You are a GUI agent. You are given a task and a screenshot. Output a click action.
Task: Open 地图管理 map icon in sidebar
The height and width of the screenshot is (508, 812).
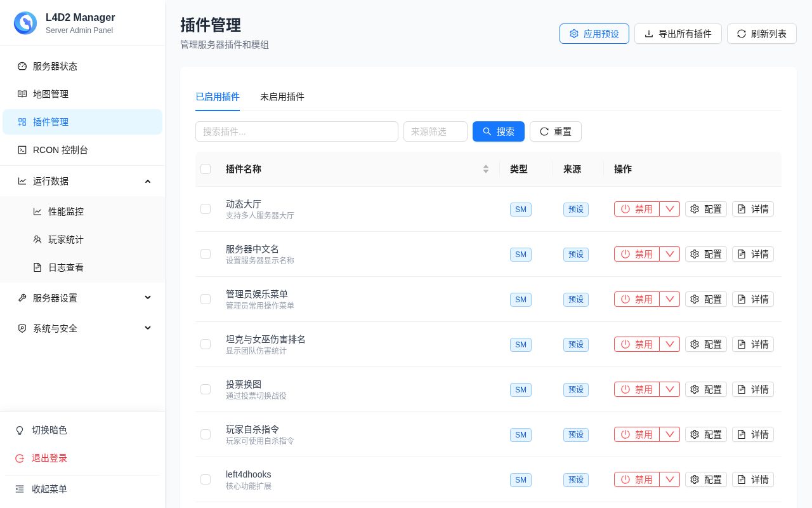pos(22,94)
